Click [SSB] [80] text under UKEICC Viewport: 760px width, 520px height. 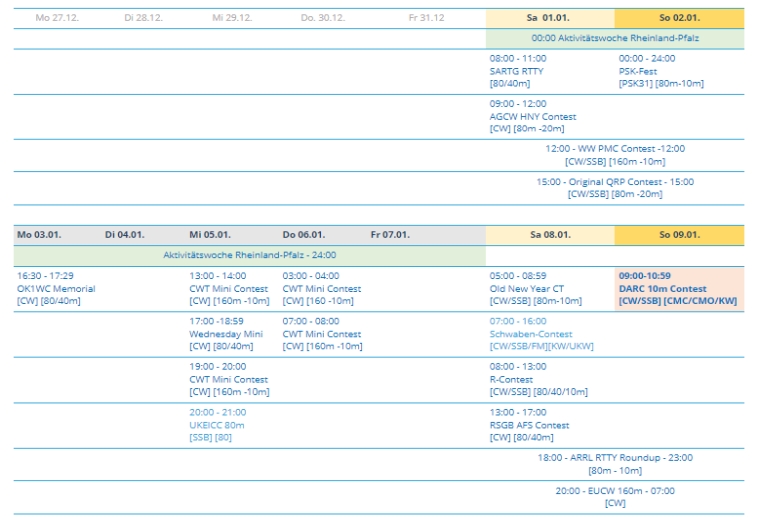(210, 438)
